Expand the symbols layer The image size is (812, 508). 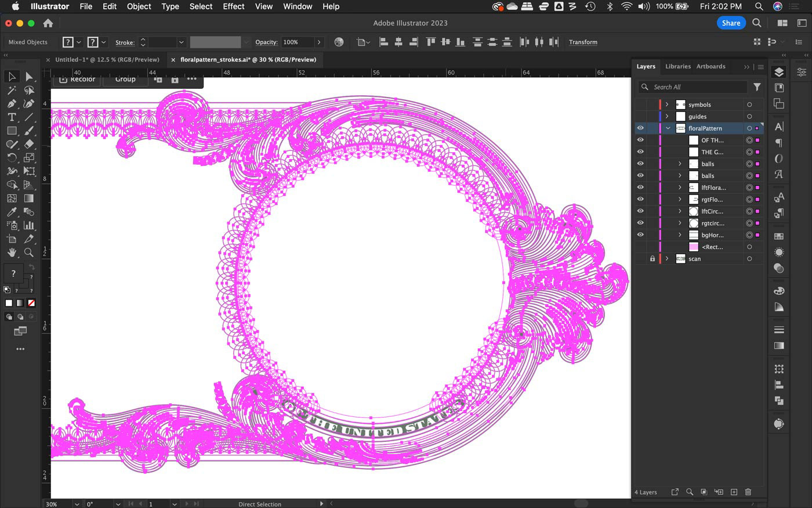point(667,105)
